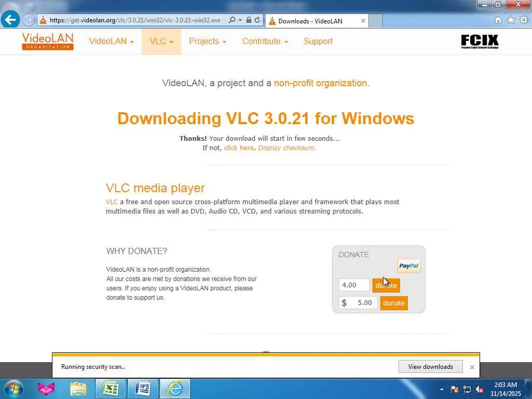532x399 pixels.
Task: Click the taskbar clock showing 2:03 AM
Action: click(x=506, y=390)
